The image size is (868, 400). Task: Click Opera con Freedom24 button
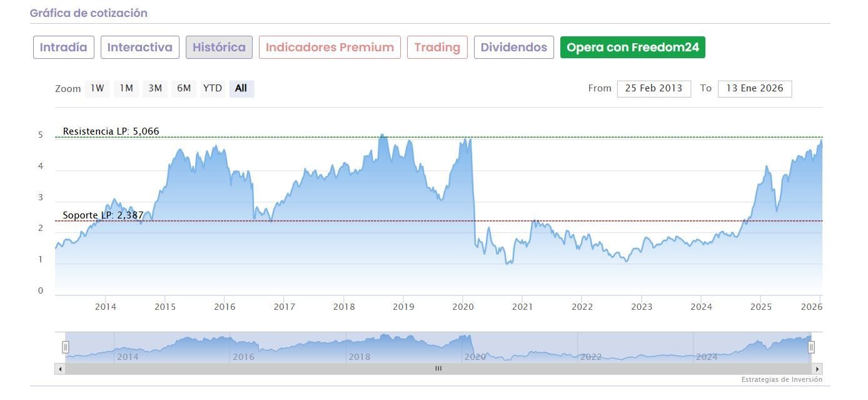[633, 47]
